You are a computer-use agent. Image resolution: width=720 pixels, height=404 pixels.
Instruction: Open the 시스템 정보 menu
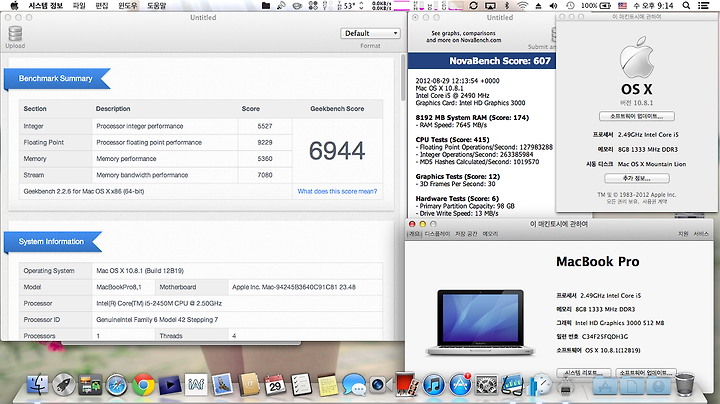tap(45, 6)
